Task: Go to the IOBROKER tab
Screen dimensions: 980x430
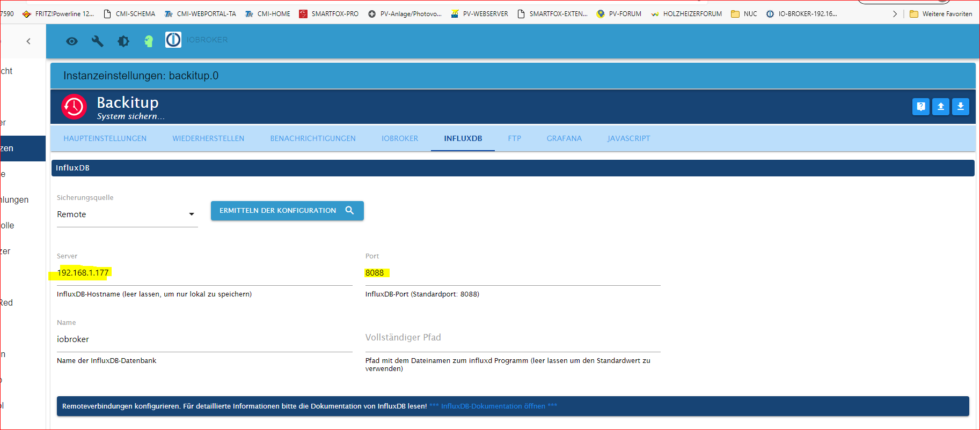Action: click(400, 138)
